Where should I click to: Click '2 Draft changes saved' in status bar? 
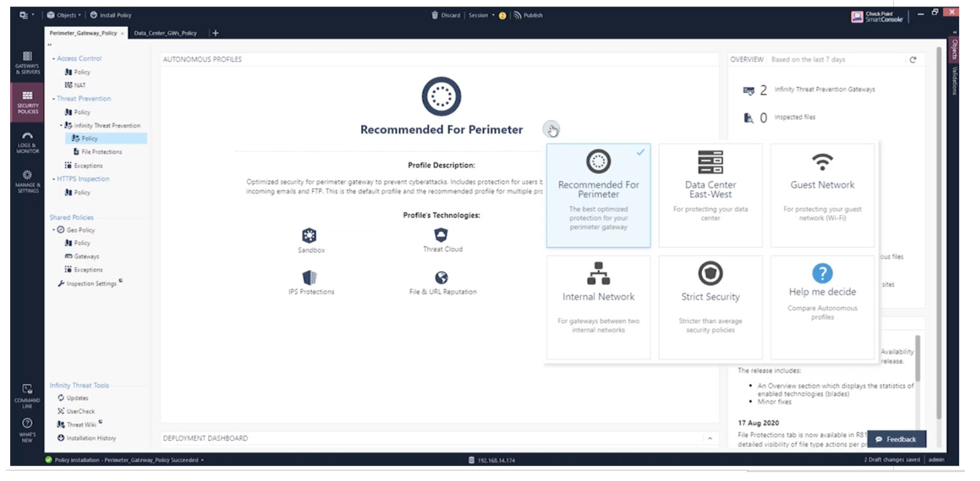point(891,460)
